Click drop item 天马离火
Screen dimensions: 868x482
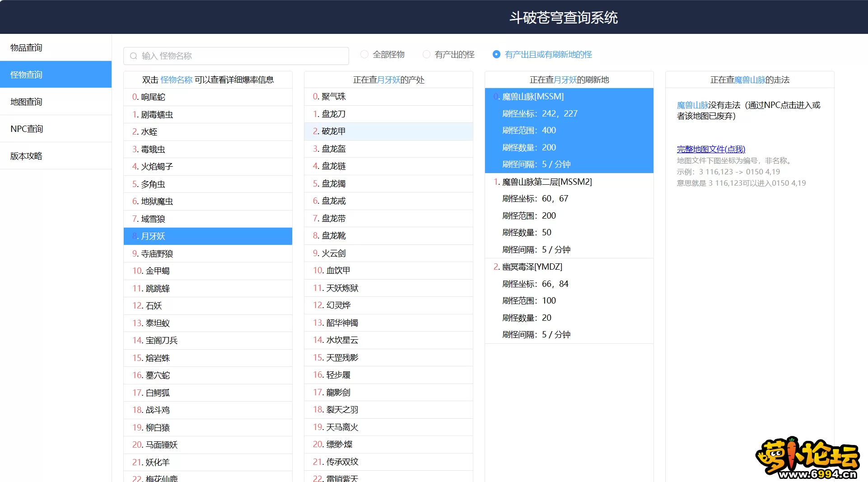(x=388, y=427)
